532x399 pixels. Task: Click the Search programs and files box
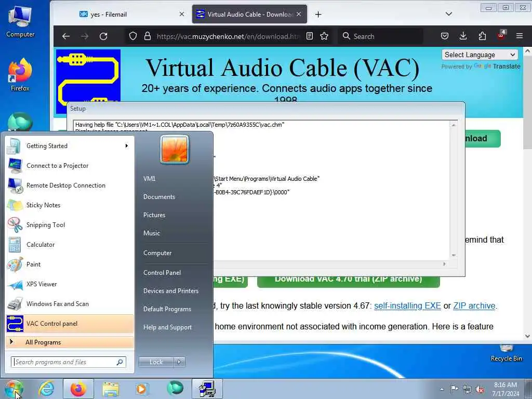[69, 362]
